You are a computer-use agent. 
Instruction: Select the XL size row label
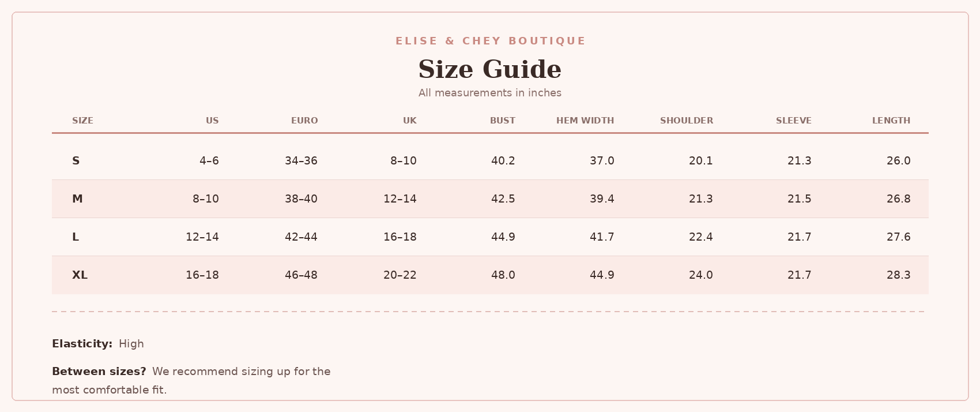click(80, 275)
